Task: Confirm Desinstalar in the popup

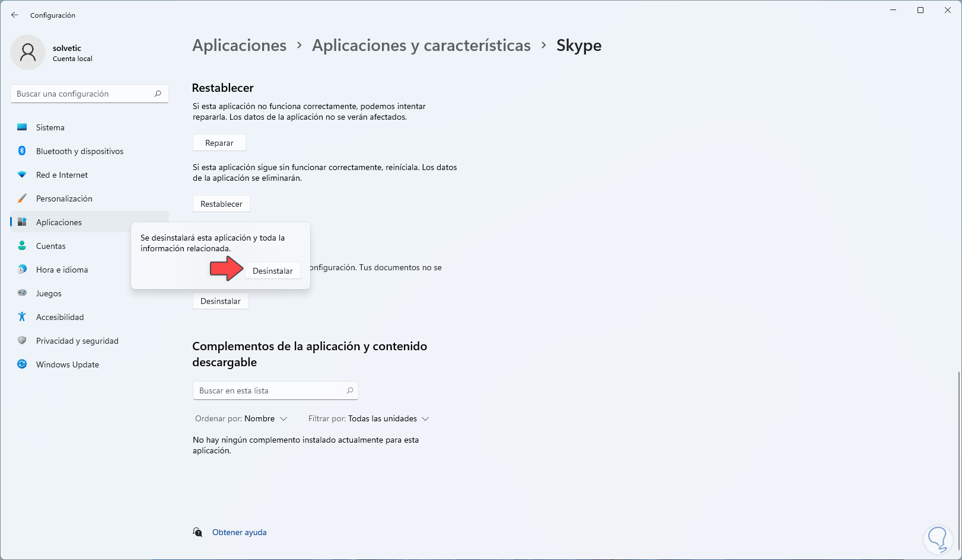Action: (273, 271)
